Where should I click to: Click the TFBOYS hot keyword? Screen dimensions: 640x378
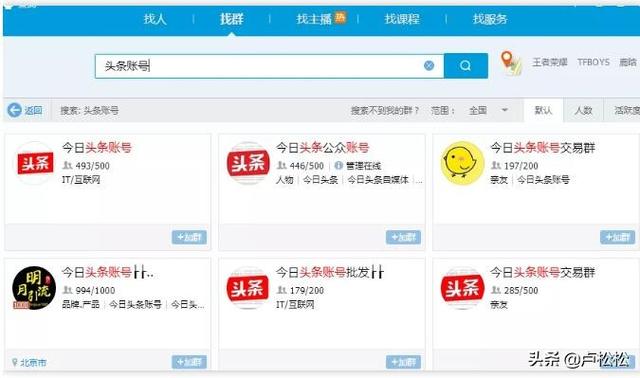(593, 62)
